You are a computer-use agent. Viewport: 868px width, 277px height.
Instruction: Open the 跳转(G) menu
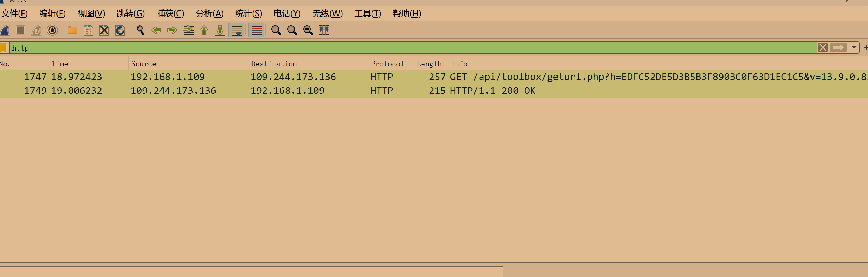click(x=131, y=14)
